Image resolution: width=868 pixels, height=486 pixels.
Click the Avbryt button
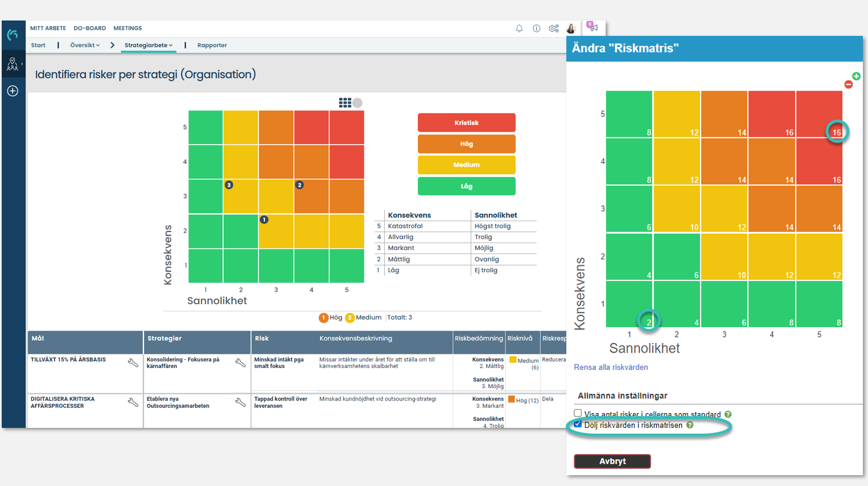tap(612, 462)
